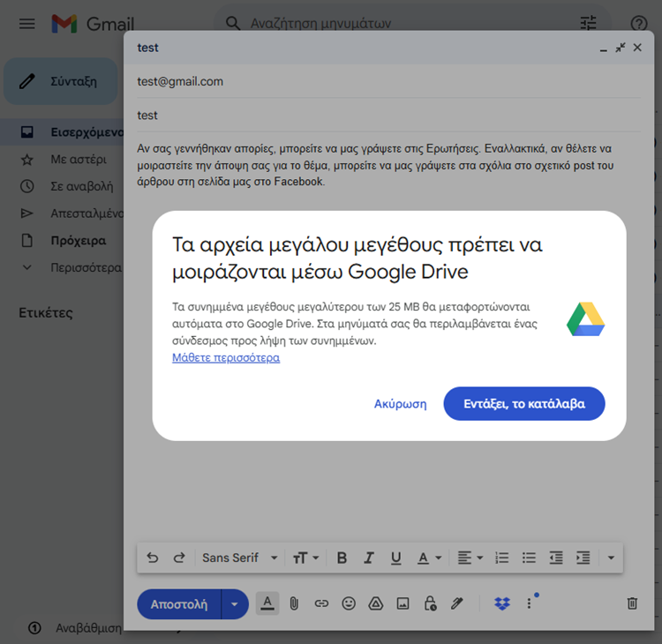
Task: Open the Sans Serif font dropdown
Action: click(x=239, y=558)
